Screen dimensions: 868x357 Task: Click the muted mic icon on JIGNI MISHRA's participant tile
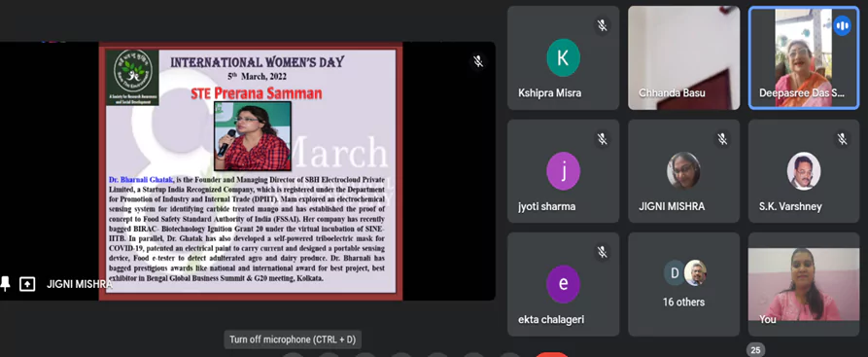(x=722, y=139)
